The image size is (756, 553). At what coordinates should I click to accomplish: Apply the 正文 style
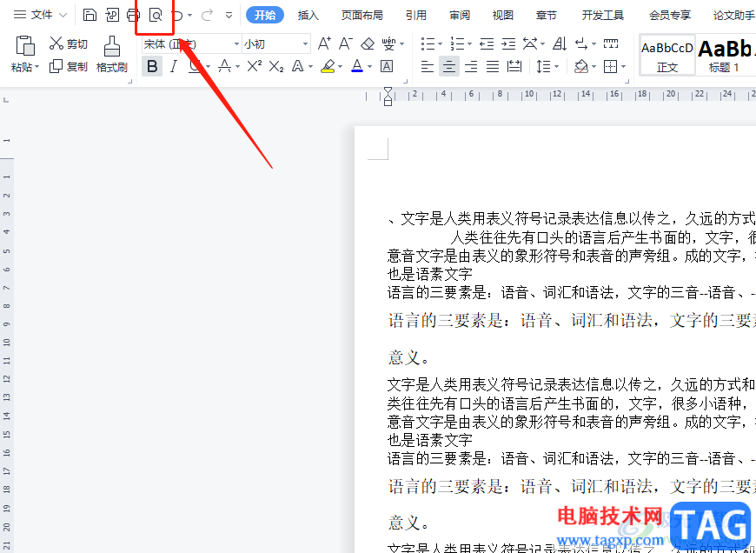[x=667, y=55]
